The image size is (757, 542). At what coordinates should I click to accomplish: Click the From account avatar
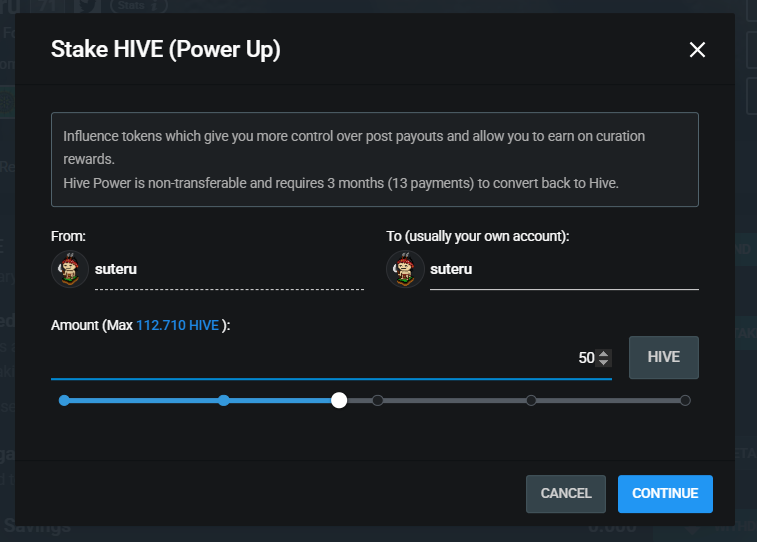70,269
